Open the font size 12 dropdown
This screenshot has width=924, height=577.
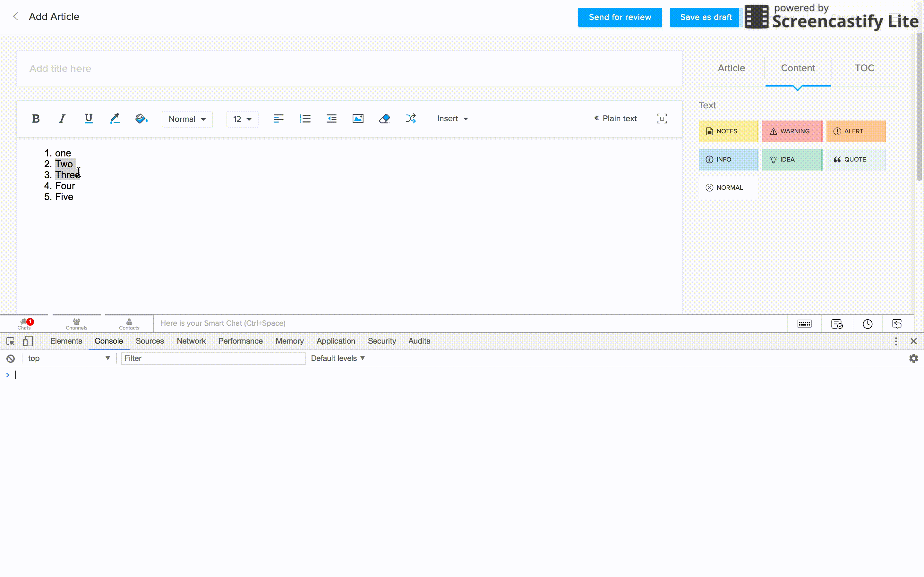[x=242, y=119]
